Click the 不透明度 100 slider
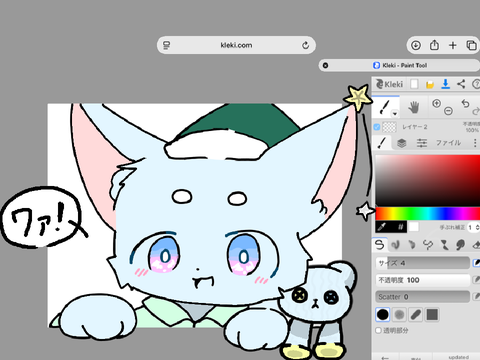 (x=423, y=280)
